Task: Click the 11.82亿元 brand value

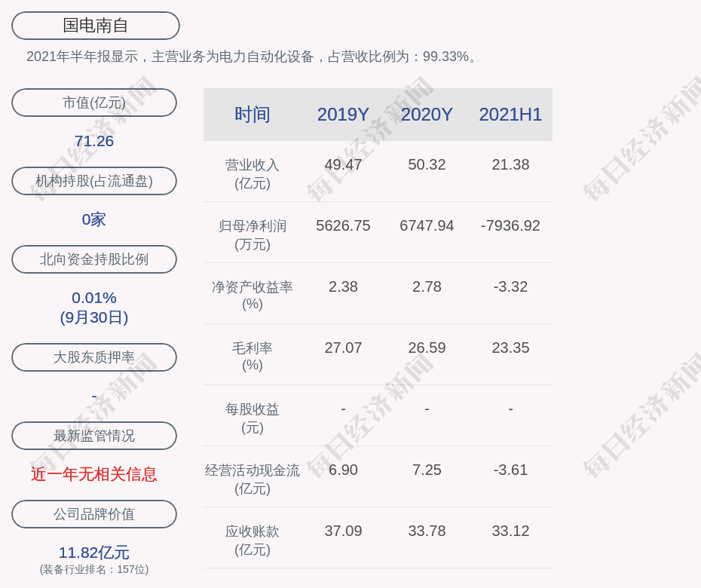Action: 93,552
